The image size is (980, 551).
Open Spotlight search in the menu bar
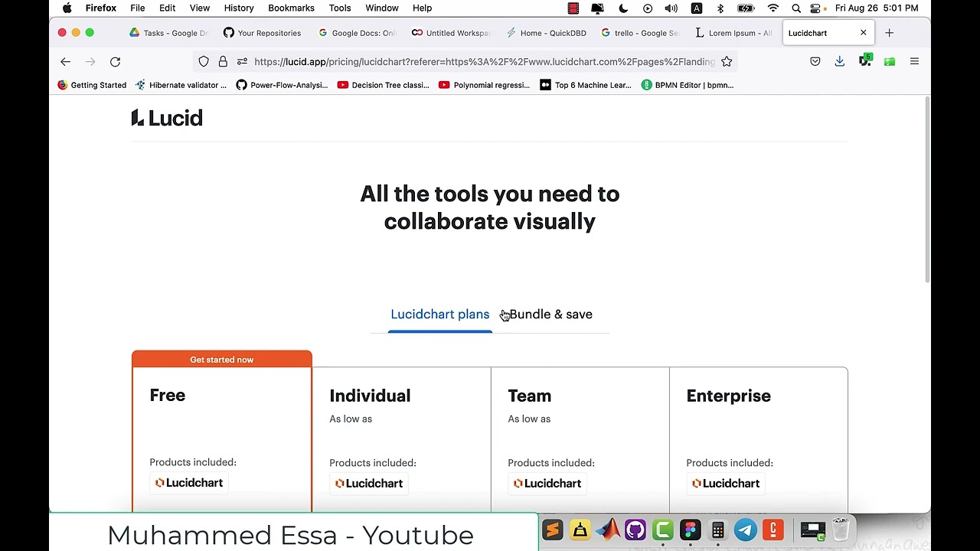pyautogui.click(x=796, y=8)
